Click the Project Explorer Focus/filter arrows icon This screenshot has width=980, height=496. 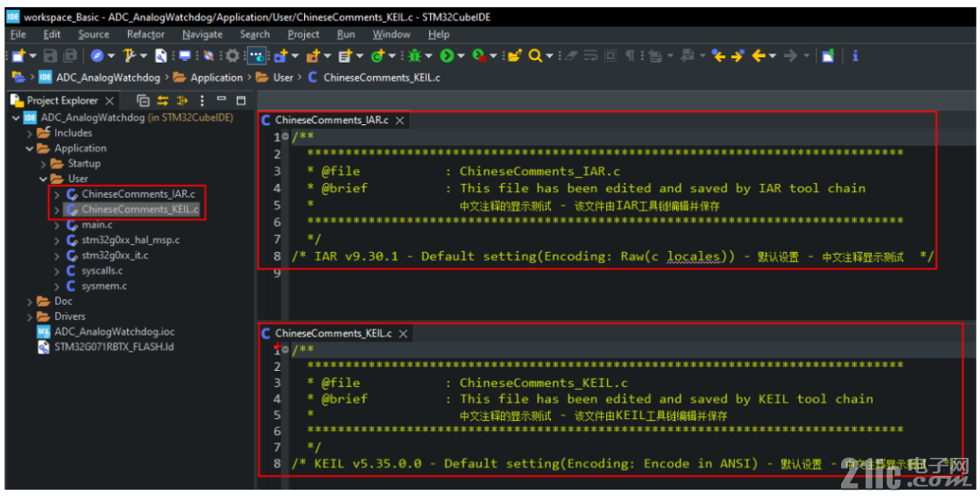(182, 101)
